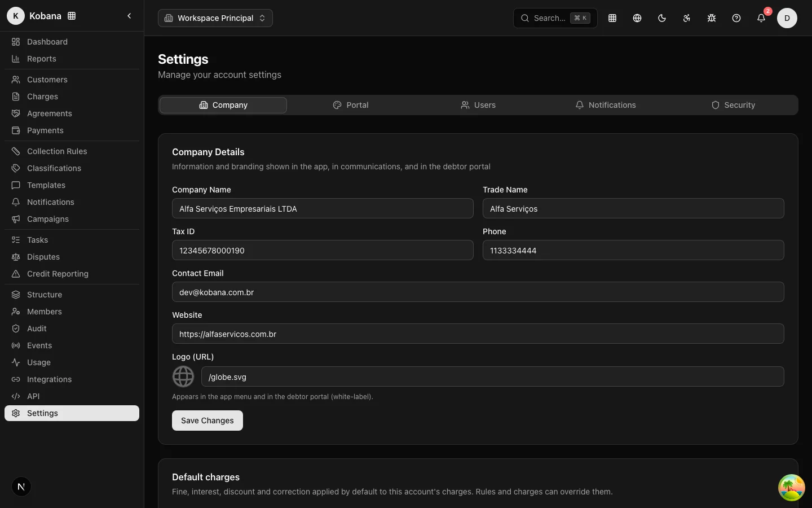Open API in the sidebar
The height and width of the screenshot is (508, 812).
click(x=72, y=396)
